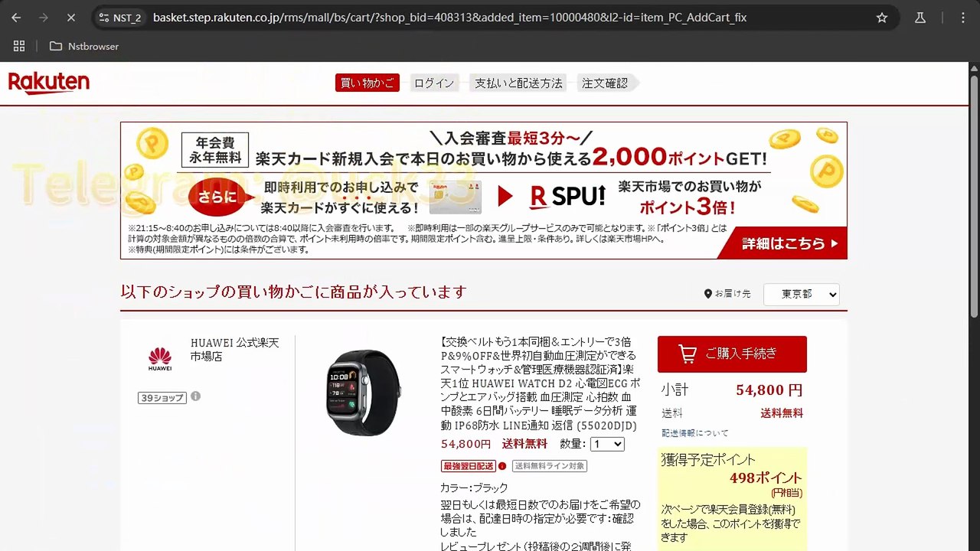Click the 498ポイント earned points text
This screenshot has width=980, height=551.
click(x=766, y=478)
